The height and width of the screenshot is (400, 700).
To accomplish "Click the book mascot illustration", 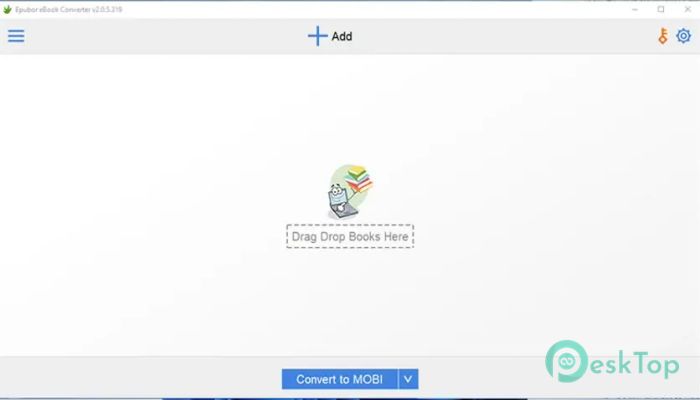I will point(349,190).
